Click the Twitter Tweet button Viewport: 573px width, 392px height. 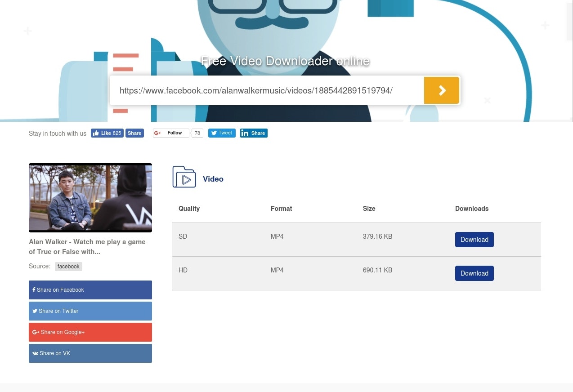point(222,133)
